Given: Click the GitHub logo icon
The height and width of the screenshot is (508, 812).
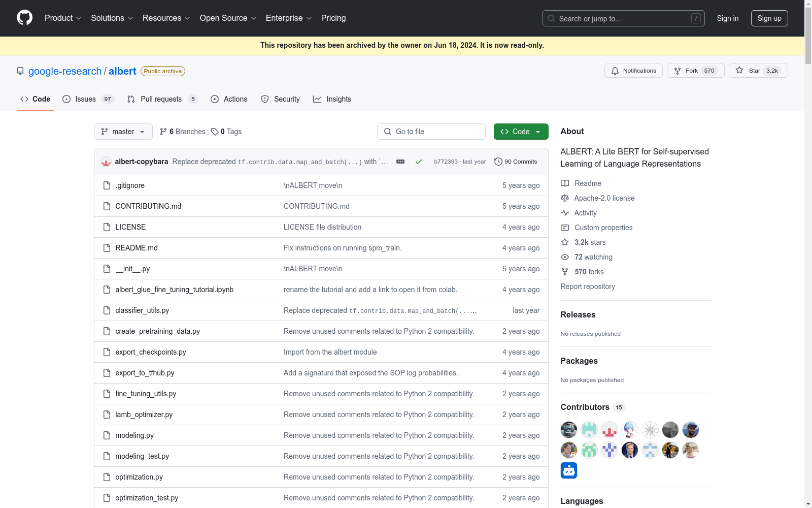Looking at the screenshot, I should [x=24, y=18].
